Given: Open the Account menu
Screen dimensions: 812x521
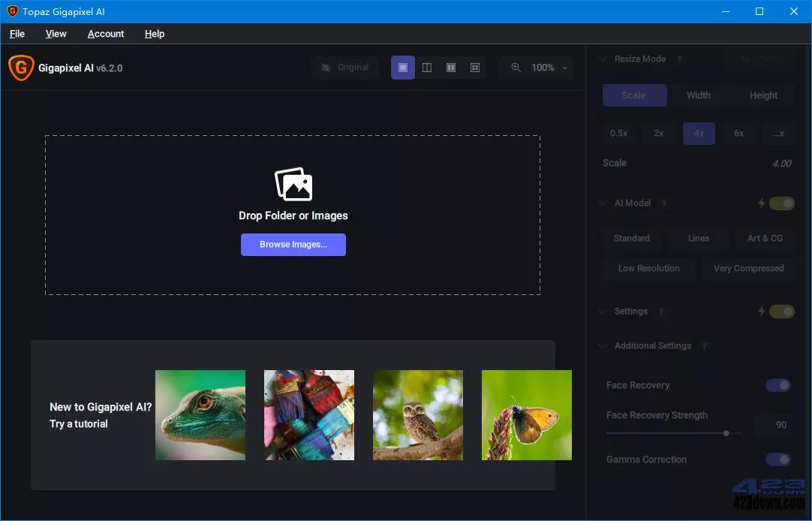Looking at the screenshot, I should click(106, 34).
